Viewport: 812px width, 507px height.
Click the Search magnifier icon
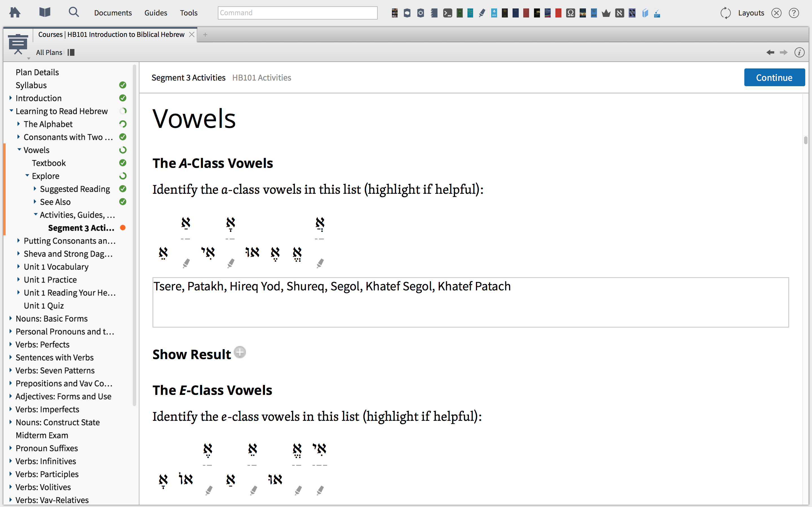pos(74,13)
